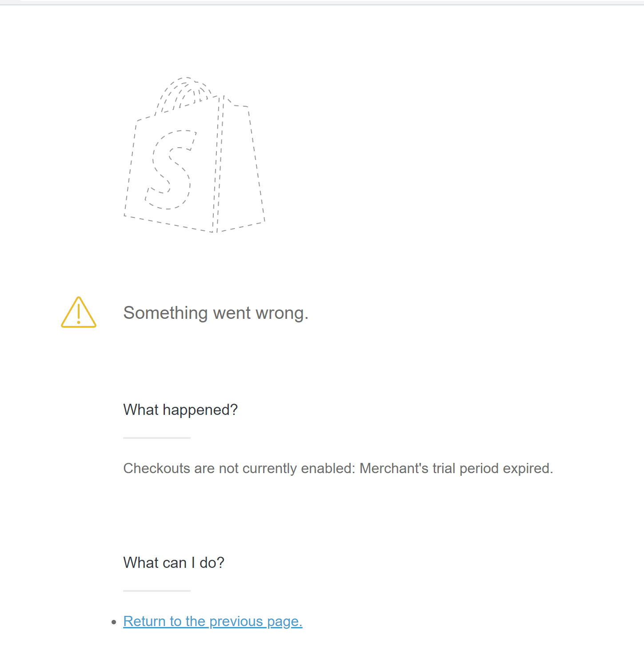Click the Shopify shopping bag logo

[194, 155]
